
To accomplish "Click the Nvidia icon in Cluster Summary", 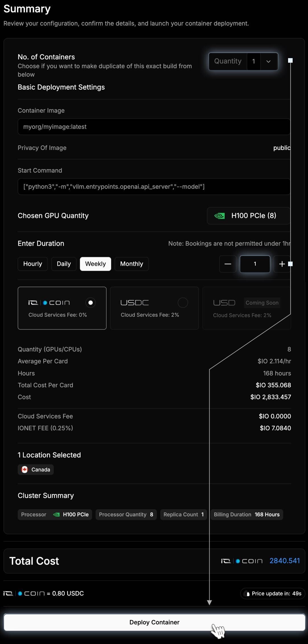I will [x=56, y=515].
